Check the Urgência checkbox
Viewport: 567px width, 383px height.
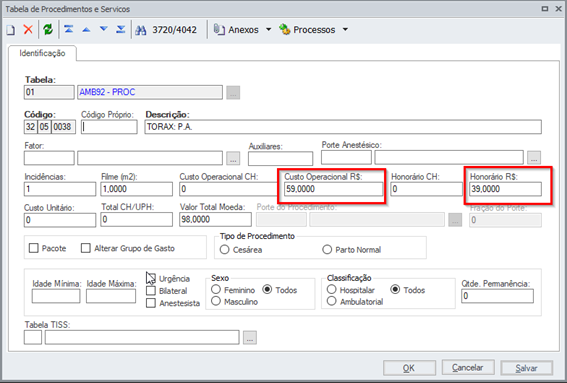pyautogui.click(x=151, y=278)
